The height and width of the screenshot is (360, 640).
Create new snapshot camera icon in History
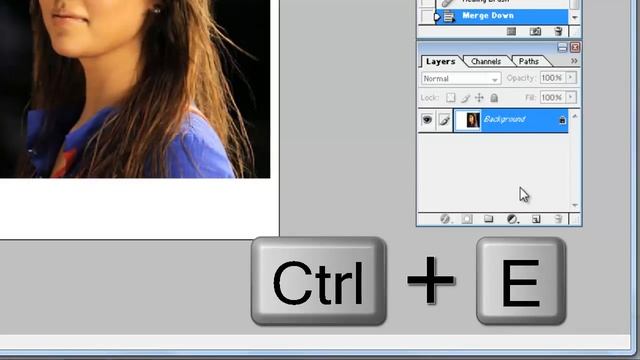click(x=535, y=31)
